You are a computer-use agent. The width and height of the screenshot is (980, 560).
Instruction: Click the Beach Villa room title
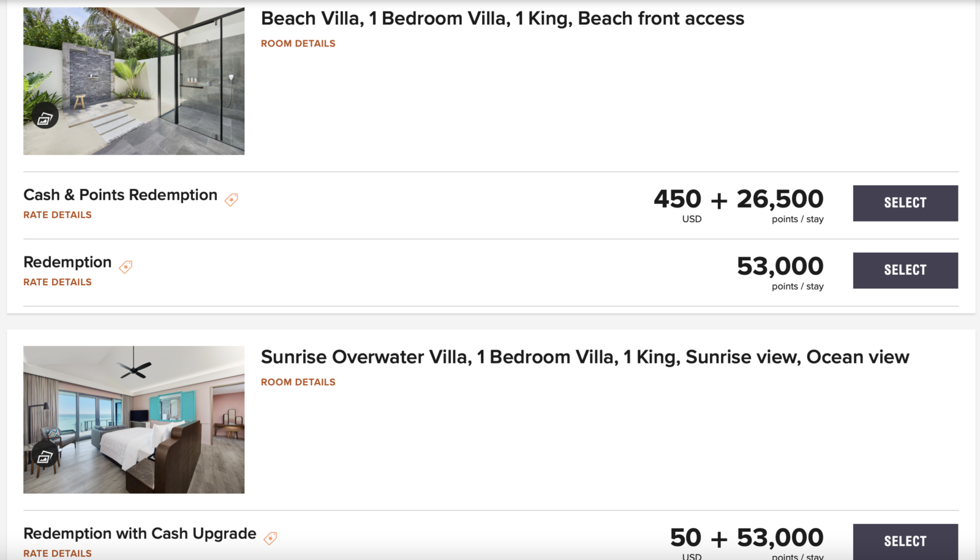pos(502,18)
